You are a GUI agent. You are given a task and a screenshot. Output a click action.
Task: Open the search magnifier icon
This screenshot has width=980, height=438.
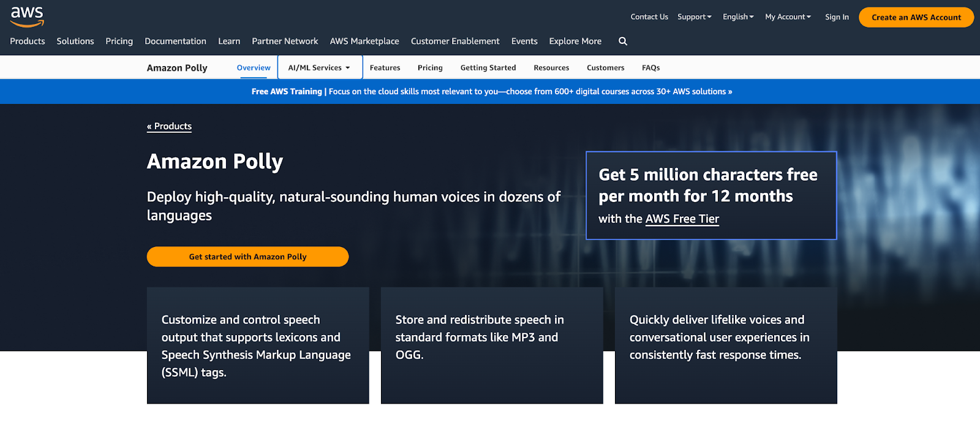tap(623, 41)
